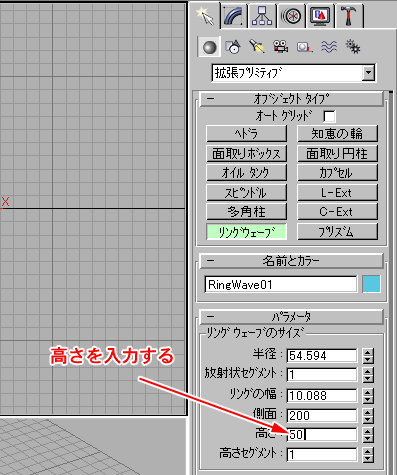Screen dimensions: 397x475
Task: Click the 知恵の輪 object button
Action: [x=337, y=134]
